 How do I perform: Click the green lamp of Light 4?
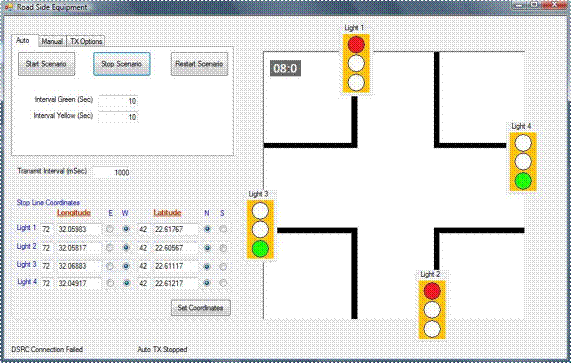pos(523,181)
